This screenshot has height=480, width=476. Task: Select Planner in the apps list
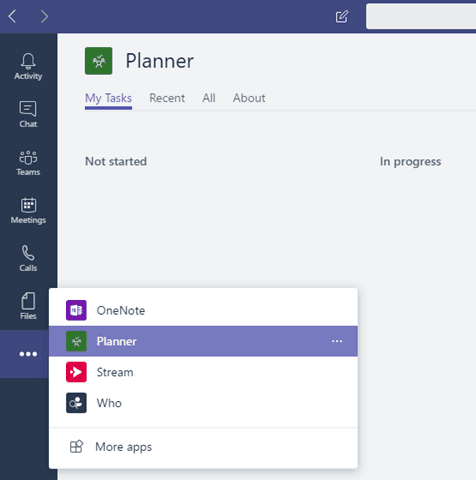[203, 341]
